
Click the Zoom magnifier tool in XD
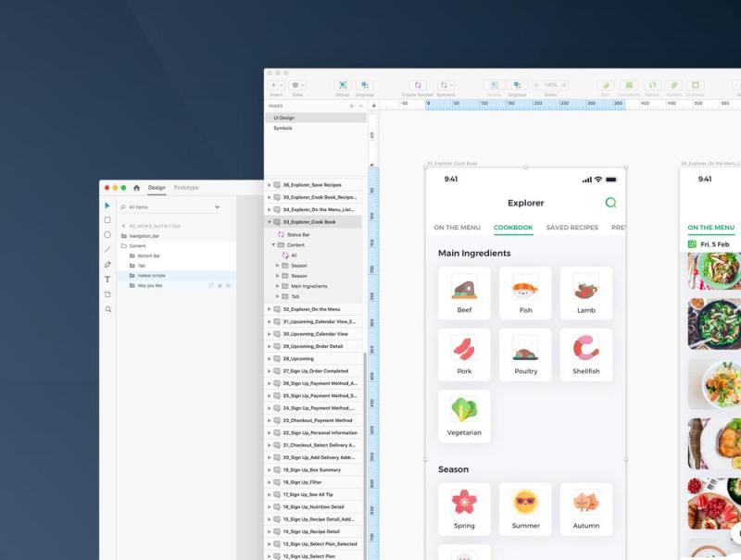tap(107, 309)
